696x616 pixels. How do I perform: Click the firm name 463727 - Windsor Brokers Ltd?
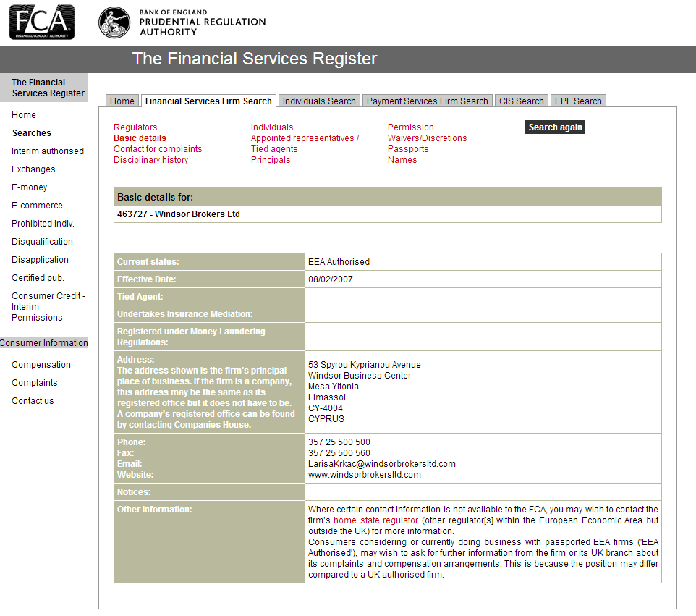pos(179,214)
